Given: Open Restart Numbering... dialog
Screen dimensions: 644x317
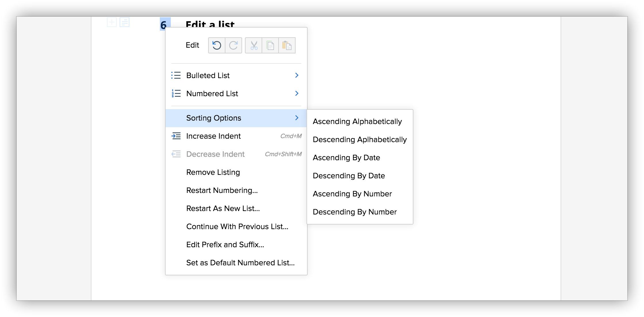Looking at the screenshot, I should 222,190.
